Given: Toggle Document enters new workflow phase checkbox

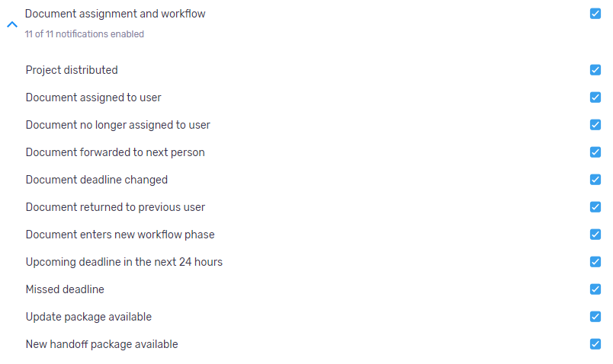Looking at the screenshot, I should click(595, 235).
